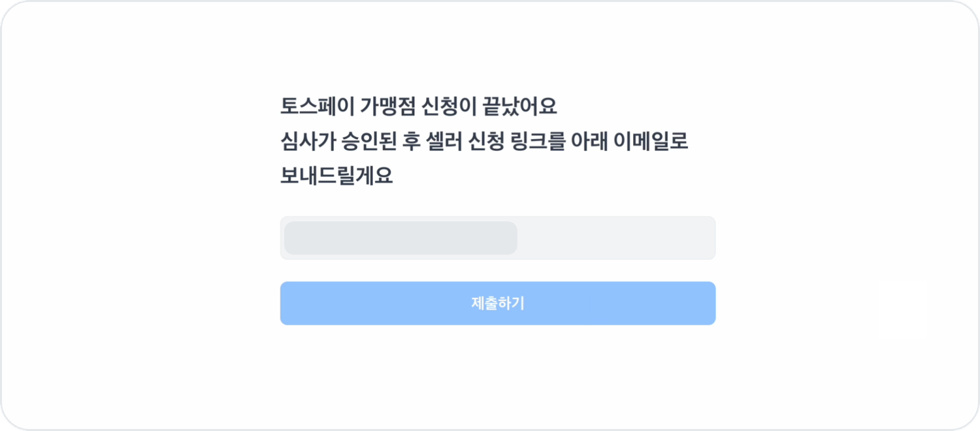Click the word '이메일로' in the second line
The image size is (980, 431).
[x=661, y=141]
